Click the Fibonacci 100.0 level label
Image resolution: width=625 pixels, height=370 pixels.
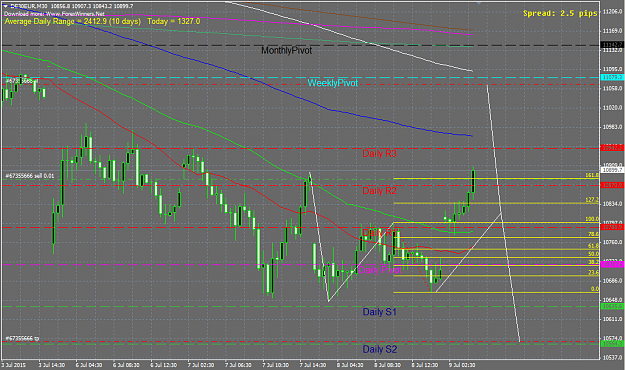592,219
